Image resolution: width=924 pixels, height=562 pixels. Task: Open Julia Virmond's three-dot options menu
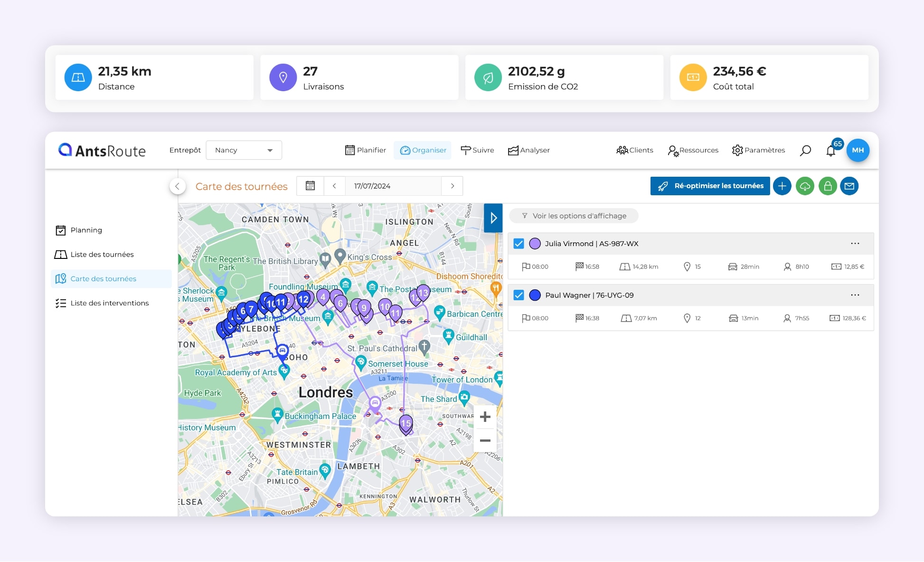[x=856, y=243]
